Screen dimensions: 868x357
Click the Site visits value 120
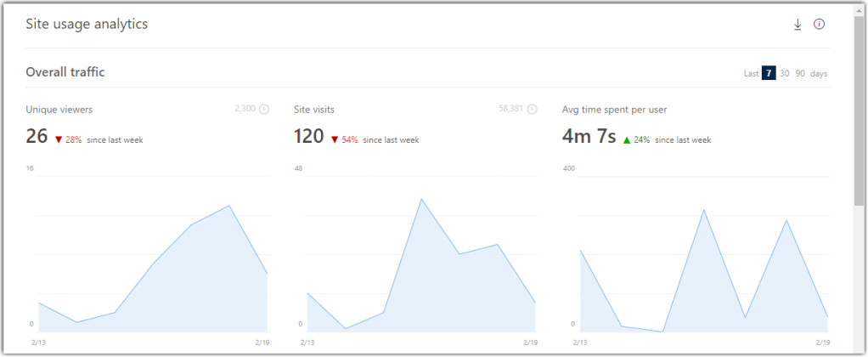click(x=309, y=136)
